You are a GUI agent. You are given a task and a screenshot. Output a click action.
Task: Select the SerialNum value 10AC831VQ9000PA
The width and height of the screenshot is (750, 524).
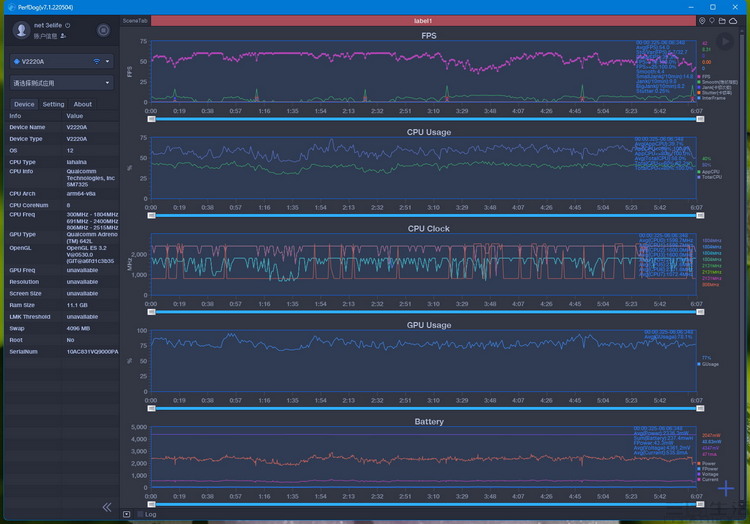tap(92, 351)
